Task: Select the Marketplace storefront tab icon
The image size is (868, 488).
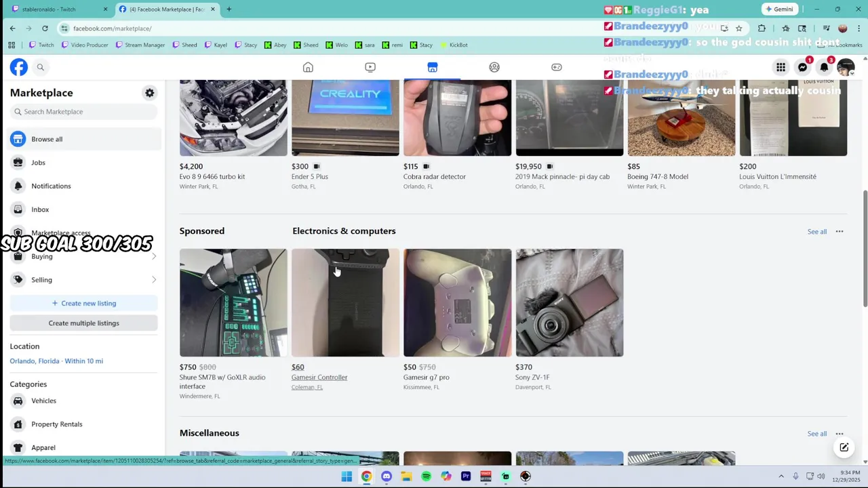Action: [x=433, y=67]
